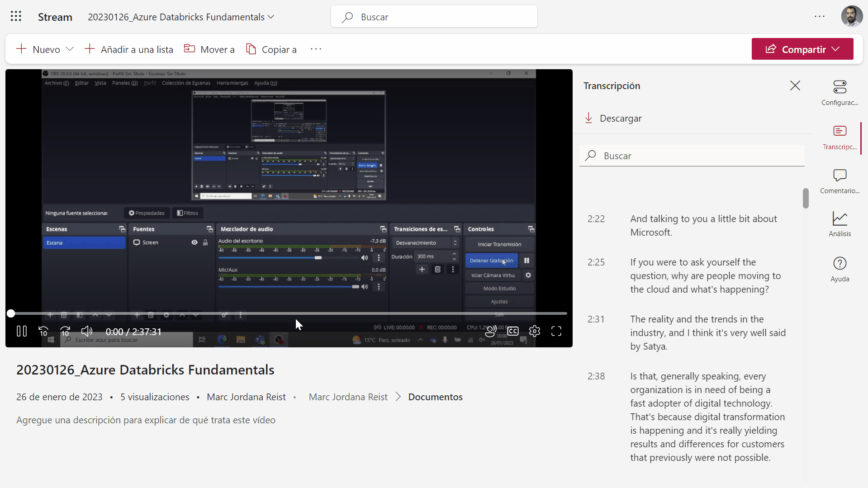The width and height of the screenshot is (868, 488).
Task: Click Vista menu in OBS video
Action: pyautogui.click(x=100, y=83)
